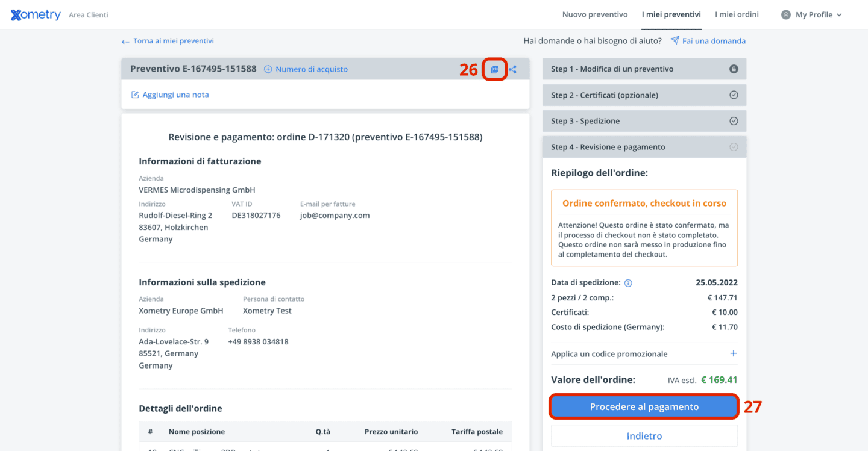This screenshot has width=868, height=451.
Task: Click the VAT ID DE318027176
Action: [x=256, y=215]
